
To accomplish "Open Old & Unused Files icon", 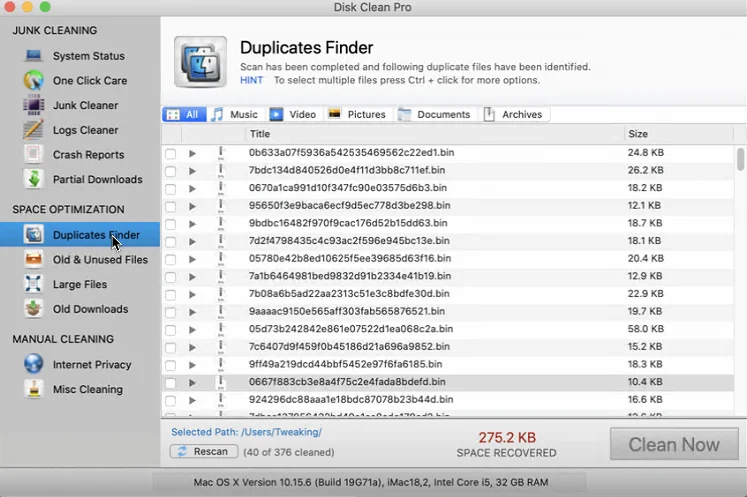I will pos(34,260).
